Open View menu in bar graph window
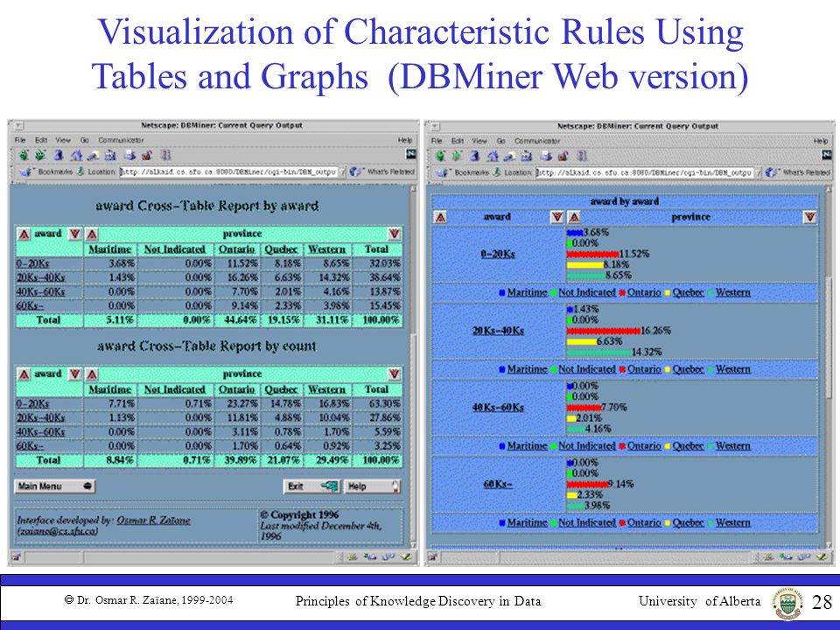Viewport: 840px width, 630px height. click(x=479, y=141)
